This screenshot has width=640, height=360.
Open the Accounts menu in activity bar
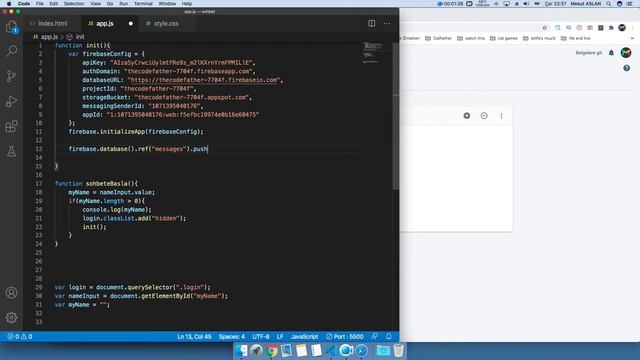11,293
